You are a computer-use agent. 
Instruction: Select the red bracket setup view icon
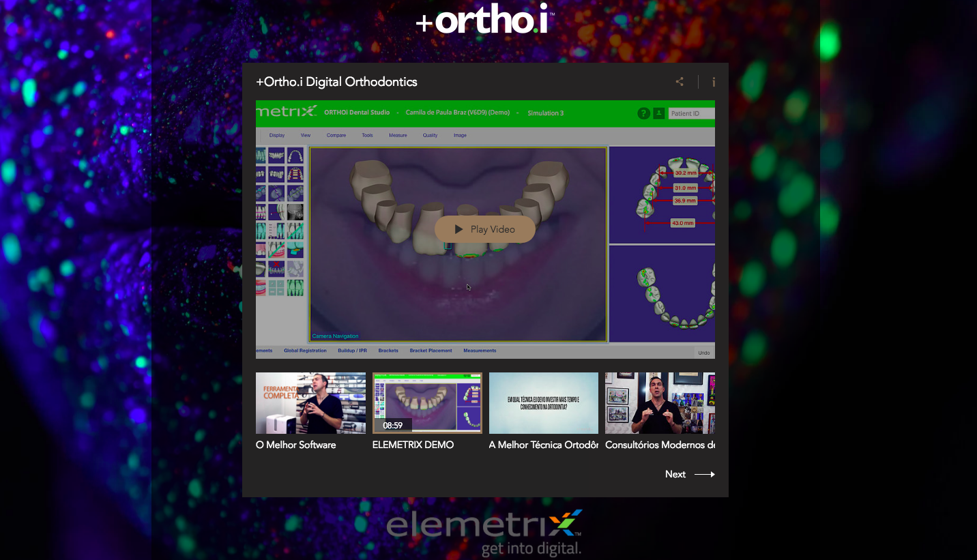295,174
